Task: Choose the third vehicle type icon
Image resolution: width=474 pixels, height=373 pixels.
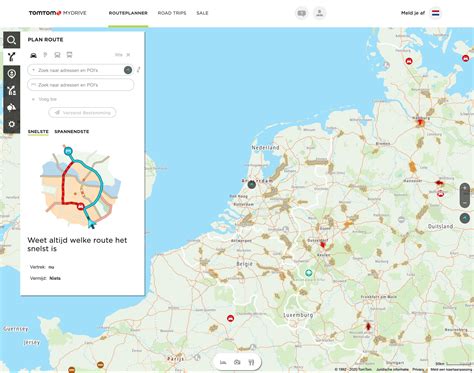Action: (x=57, y=55)
